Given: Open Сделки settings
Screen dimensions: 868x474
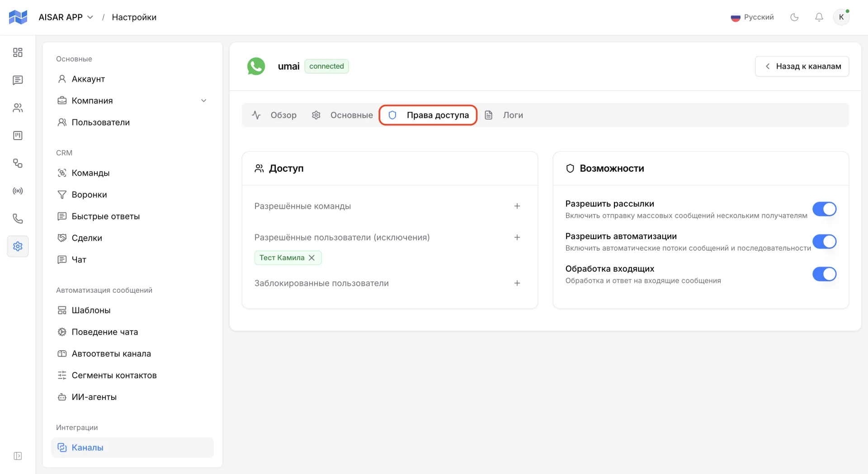Looking at the screenshot, I should click(x=132, y=238).
